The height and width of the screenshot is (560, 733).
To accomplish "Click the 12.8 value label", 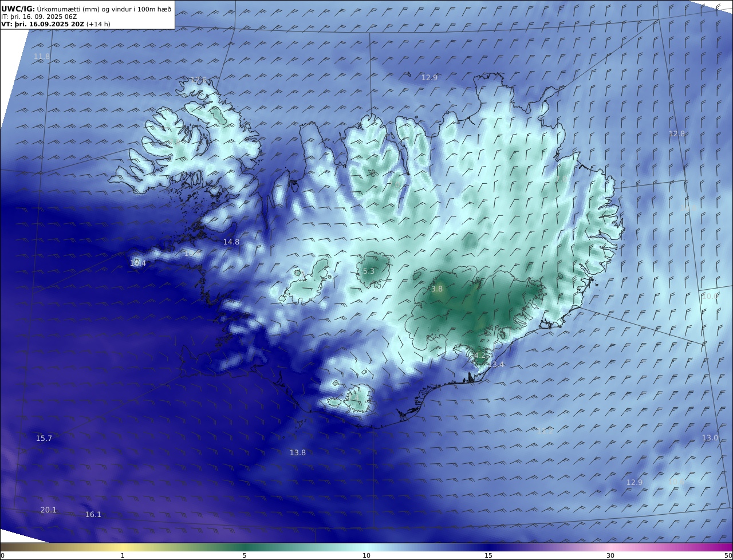I will click(677, 133).
